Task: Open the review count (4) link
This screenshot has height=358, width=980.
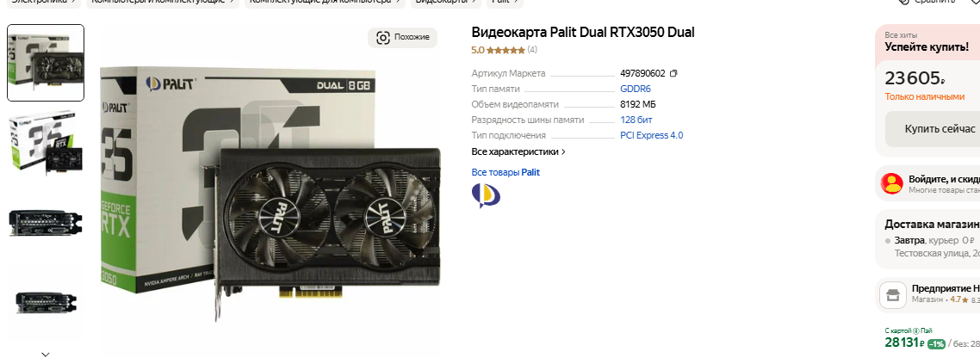Action: tap(532, 50)
